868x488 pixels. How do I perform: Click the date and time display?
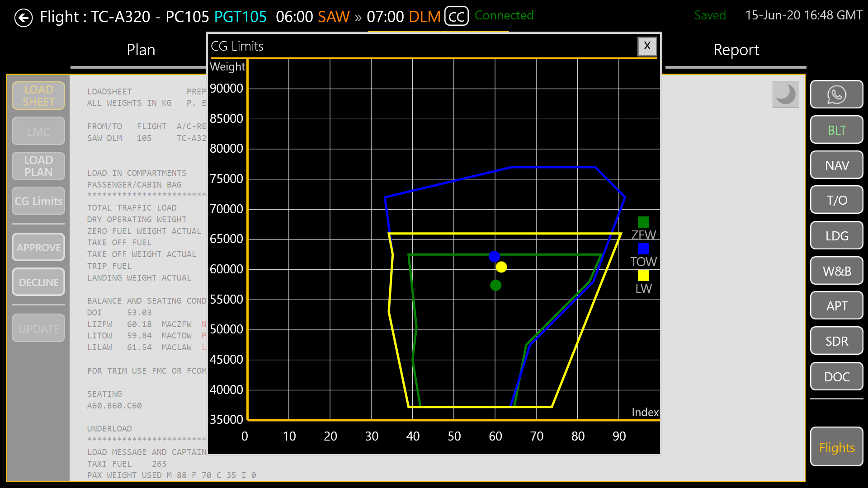803,15
